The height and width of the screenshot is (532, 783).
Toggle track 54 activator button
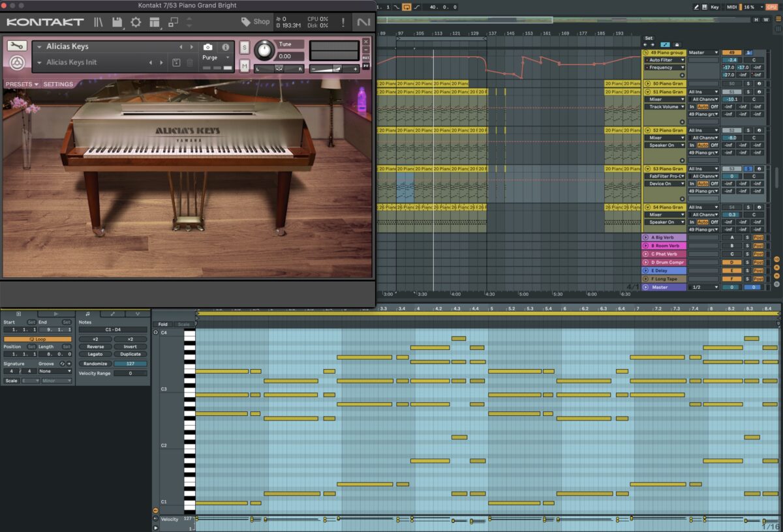click(732, 207)
